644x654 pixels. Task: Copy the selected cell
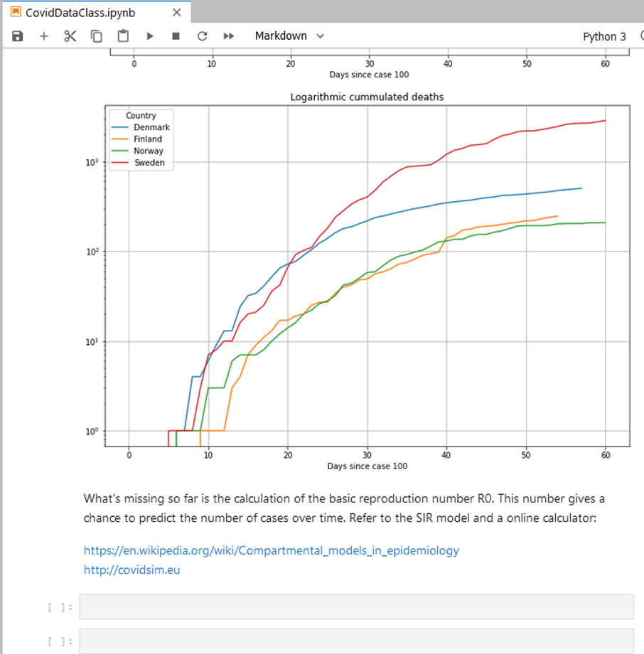pos(97,36)
